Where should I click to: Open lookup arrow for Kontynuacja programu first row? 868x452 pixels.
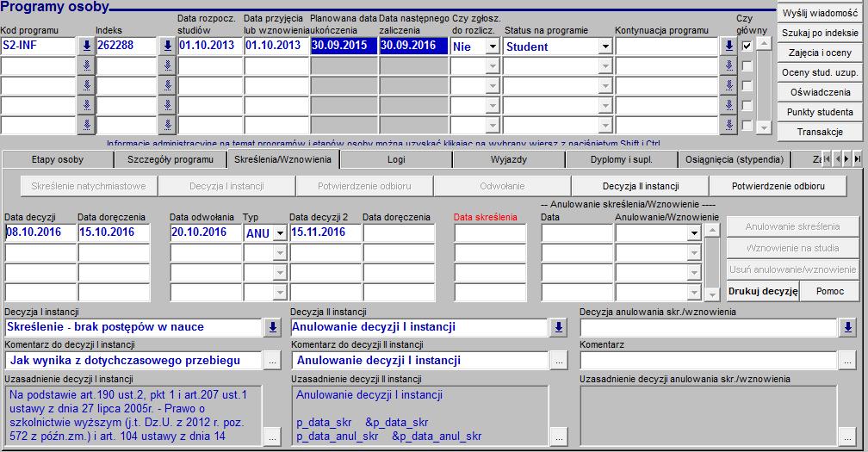pos(729,46)
